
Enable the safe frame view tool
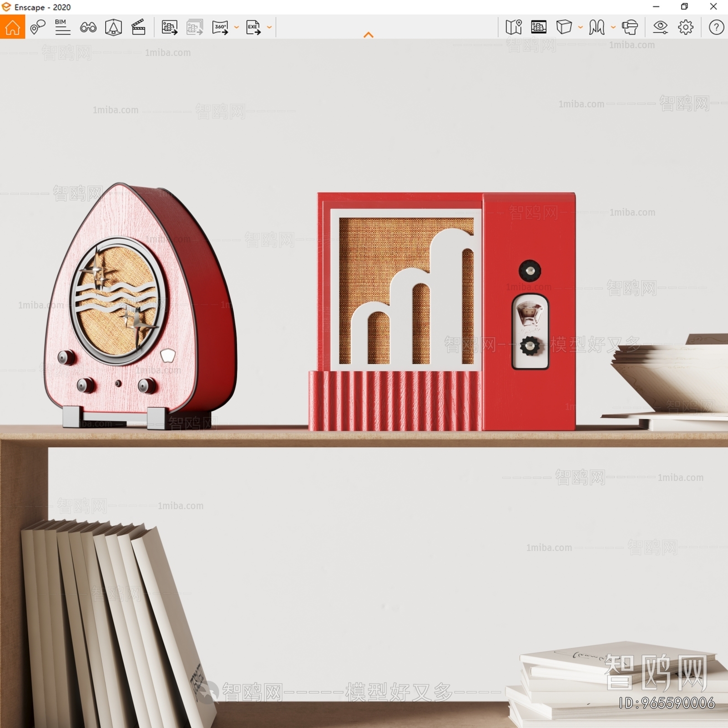click(x=113, y=27)
